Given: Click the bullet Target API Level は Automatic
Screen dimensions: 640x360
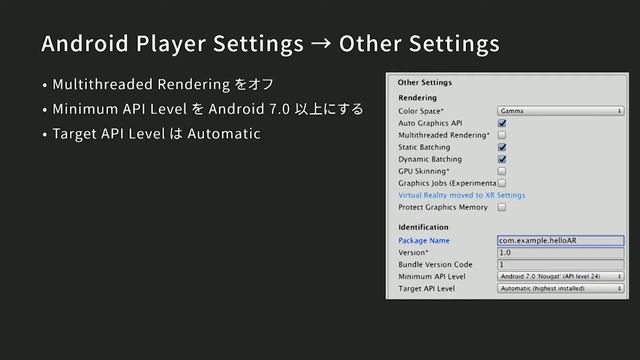Looking at the screenshot, I should [151, 134].
